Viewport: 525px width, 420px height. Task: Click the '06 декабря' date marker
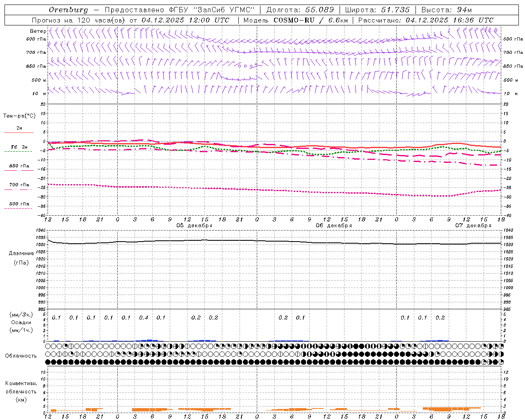click(334, 226)
